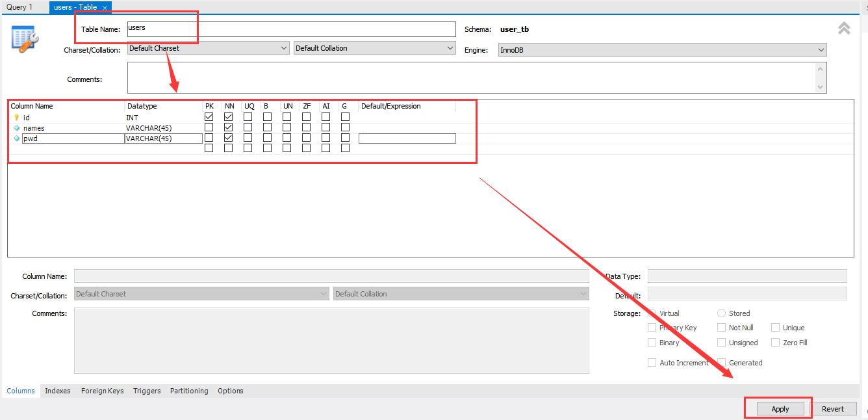Click the diamond icon beside the pwd column
This screenshot has width=868, height=420.
click(18, 138)
